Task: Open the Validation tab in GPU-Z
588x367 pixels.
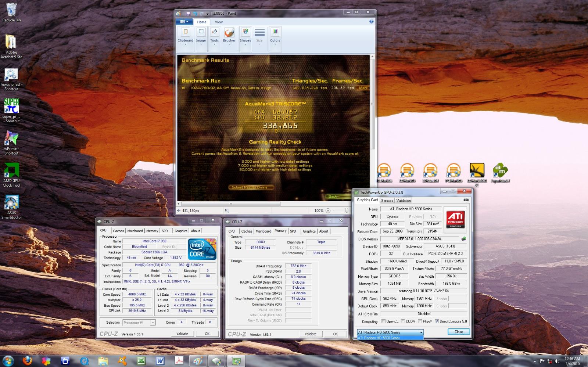Action: coord(404,201)
